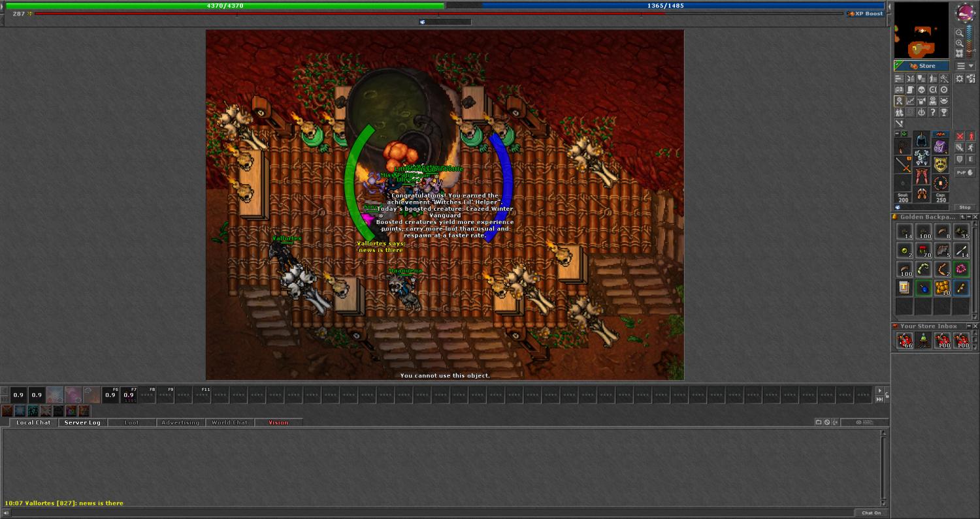Toggle expert mode E button

972,159
